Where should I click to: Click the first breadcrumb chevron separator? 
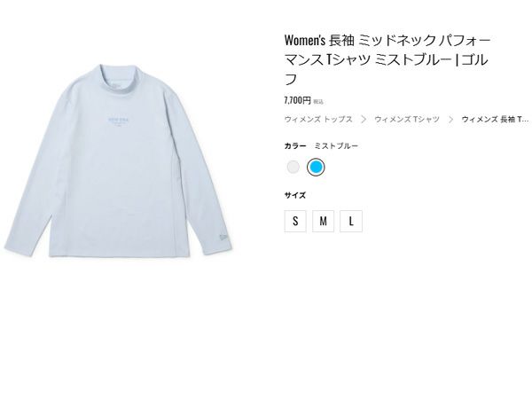pyautogui.click(x=364, y=120)
